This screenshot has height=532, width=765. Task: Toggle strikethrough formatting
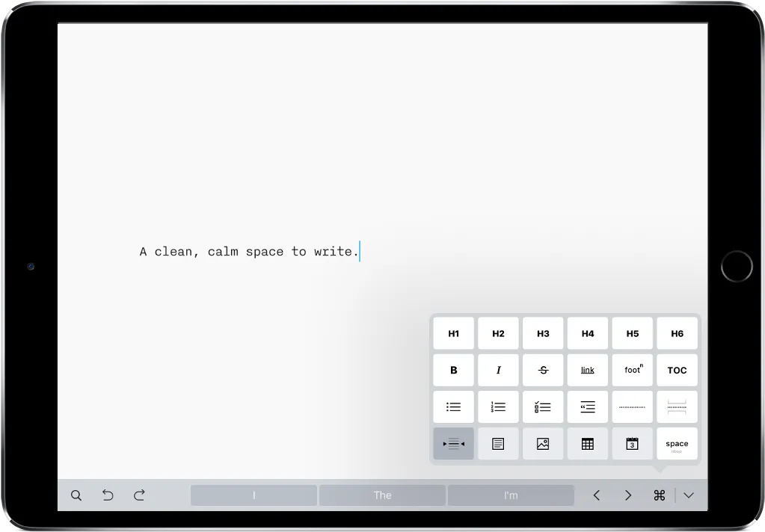point(542,370)
